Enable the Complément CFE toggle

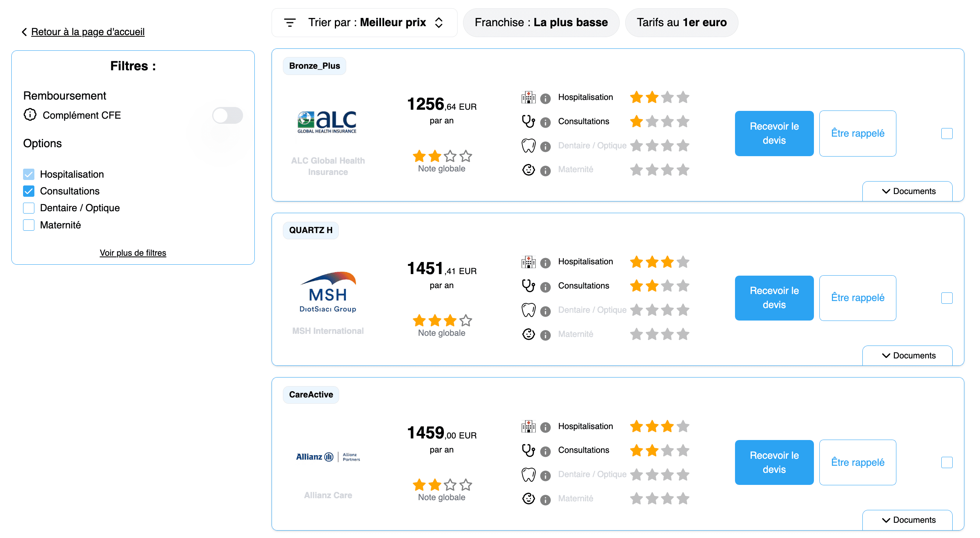pos(227,116)
